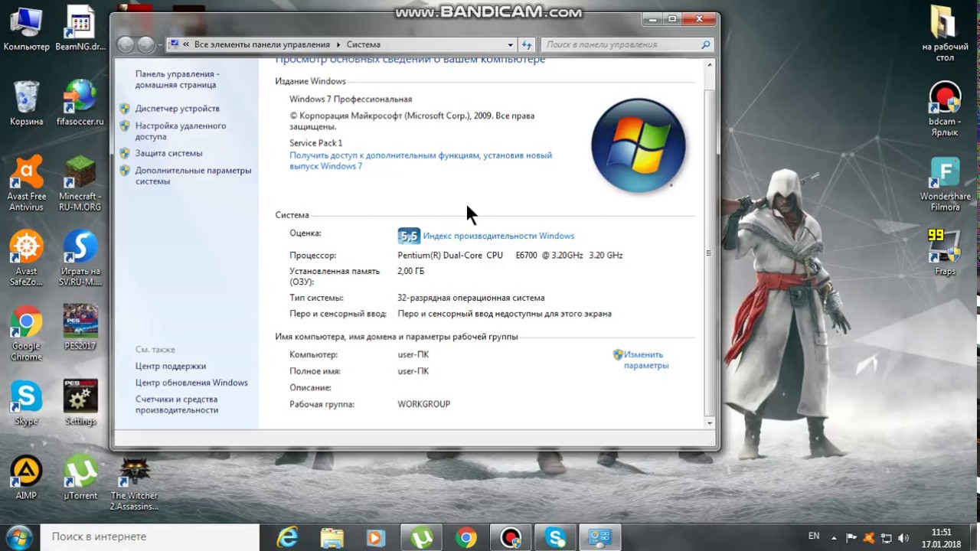980x551 pixels.
Task: Open File Explorer from taskbar
Action: coord(332,537)
